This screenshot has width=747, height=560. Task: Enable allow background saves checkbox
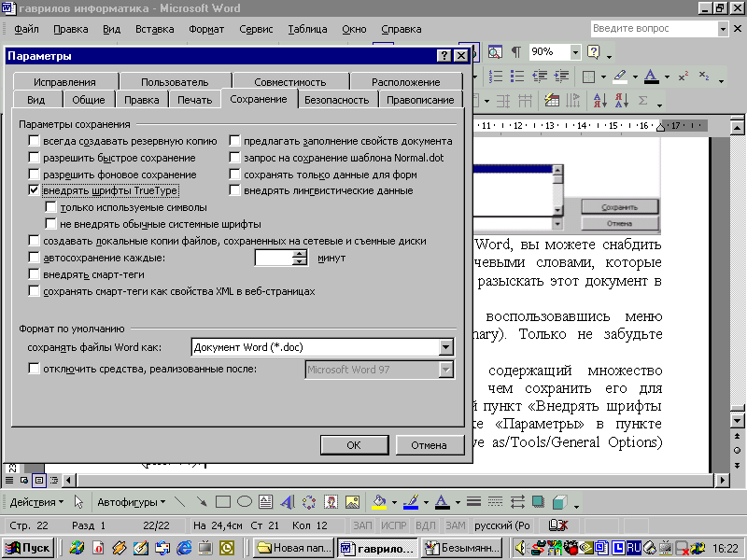coord(34,175)
